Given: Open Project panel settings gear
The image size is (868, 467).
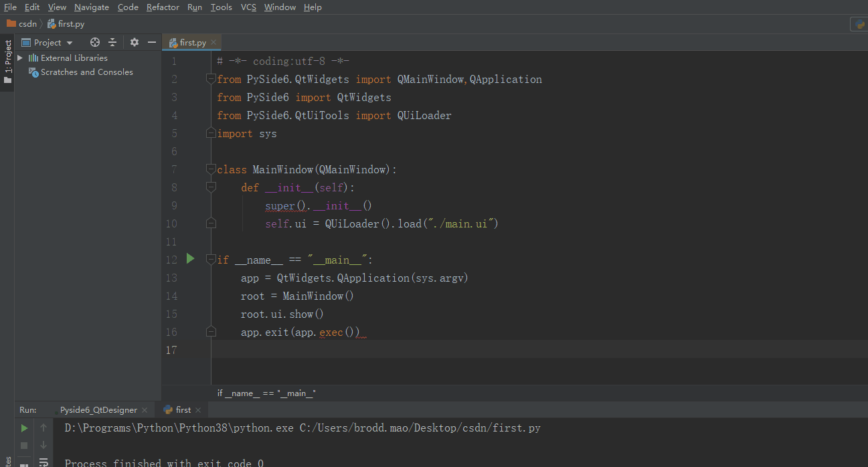Looking at the screenshot, I should pyautogui.click(x=135, y=42).
